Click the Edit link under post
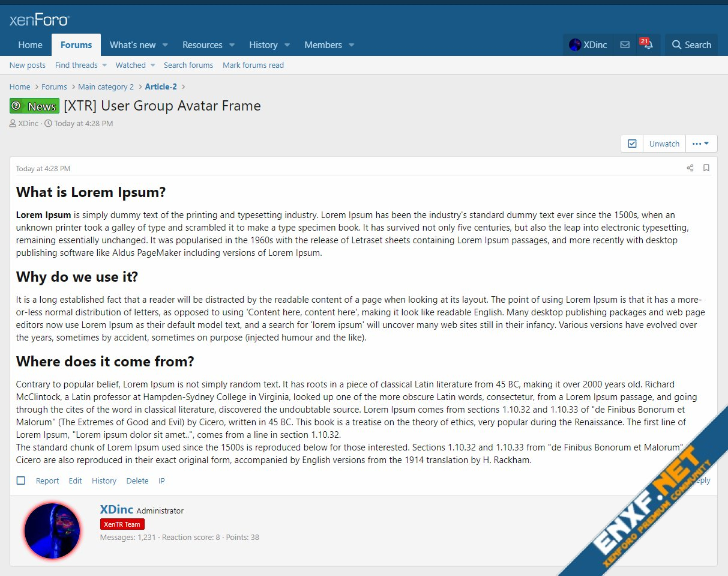The width and height of the screenshot is (728, 576). point(75,481)
